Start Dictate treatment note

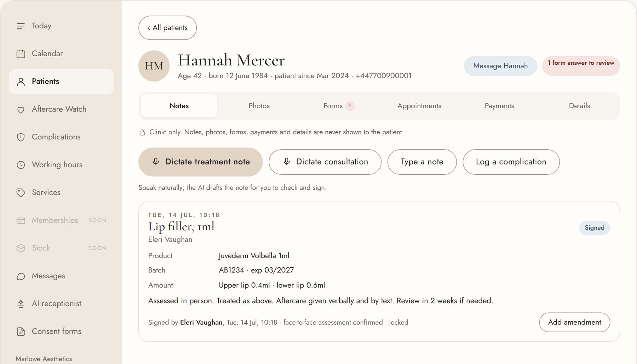click(x=200, y=162)
